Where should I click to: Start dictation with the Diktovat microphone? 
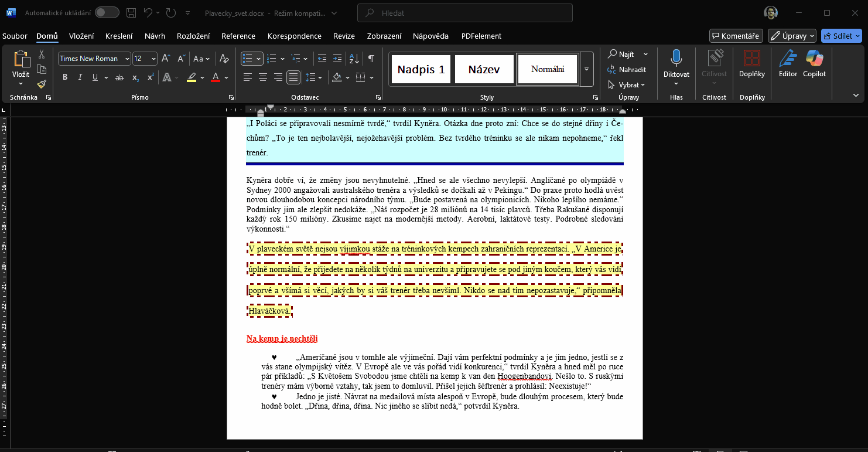point(676,64)
